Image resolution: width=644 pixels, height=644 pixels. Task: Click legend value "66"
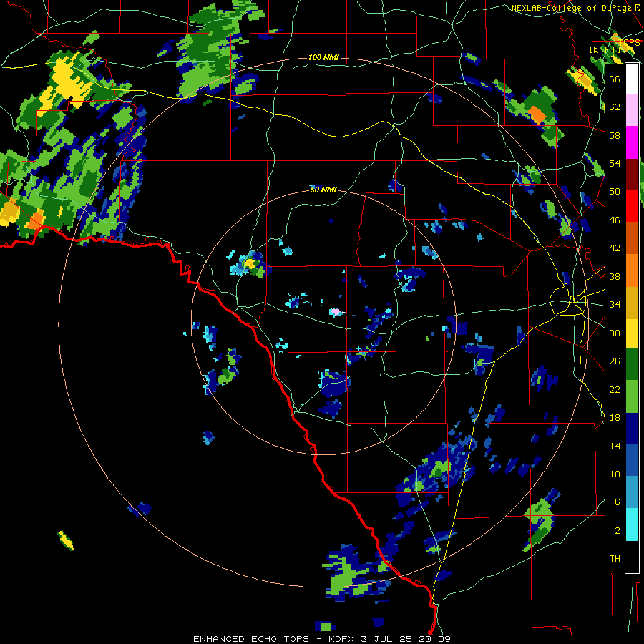coord(615,79)
